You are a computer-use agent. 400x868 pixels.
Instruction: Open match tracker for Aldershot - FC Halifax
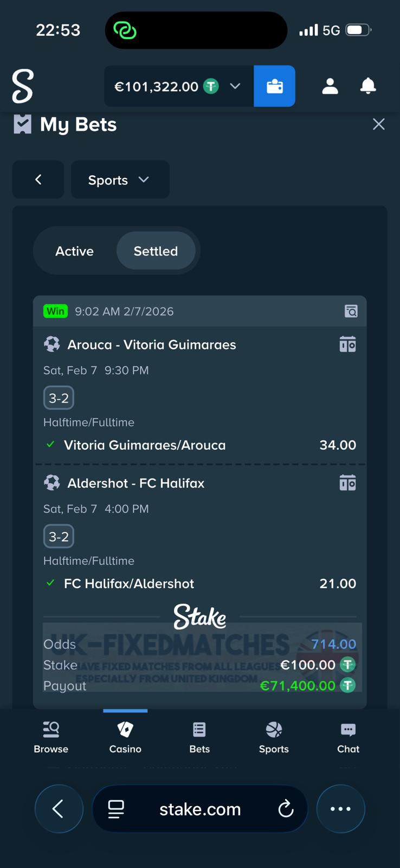click(347, 482)
